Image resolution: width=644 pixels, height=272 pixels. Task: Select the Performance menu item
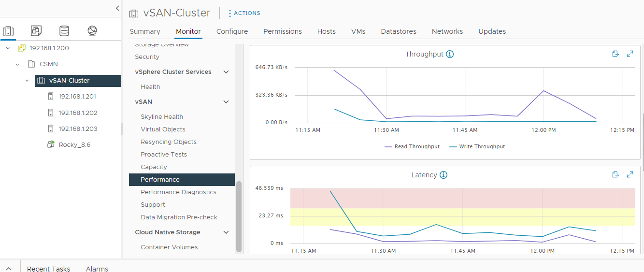[182, 180]
